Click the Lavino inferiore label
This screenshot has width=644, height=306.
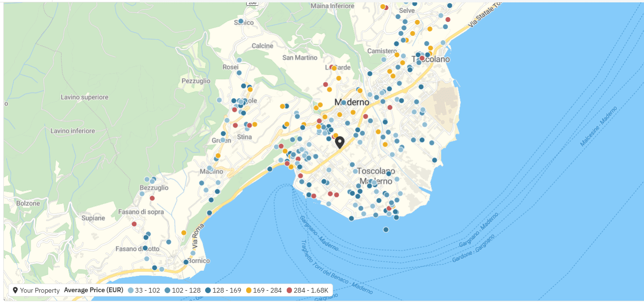pos(73,131)
